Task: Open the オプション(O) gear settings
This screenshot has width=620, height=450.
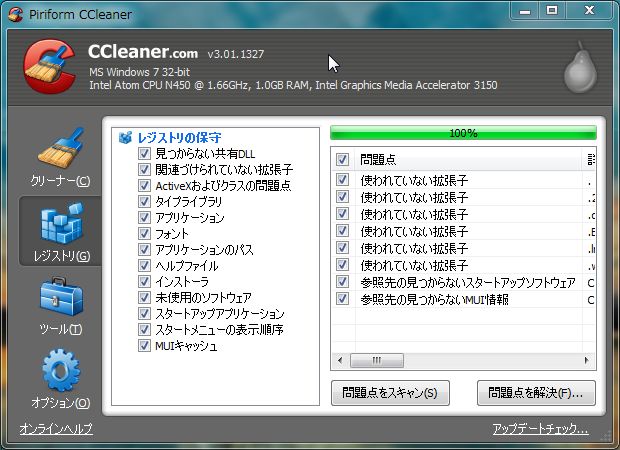Action: [x=60, y=379]
